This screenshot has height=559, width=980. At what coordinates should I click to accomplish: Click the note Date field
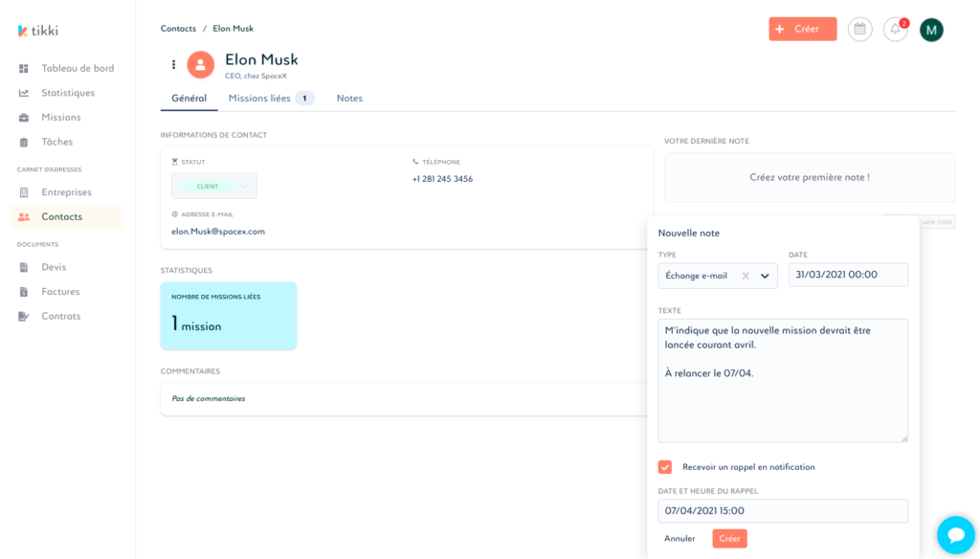[848, 275]
